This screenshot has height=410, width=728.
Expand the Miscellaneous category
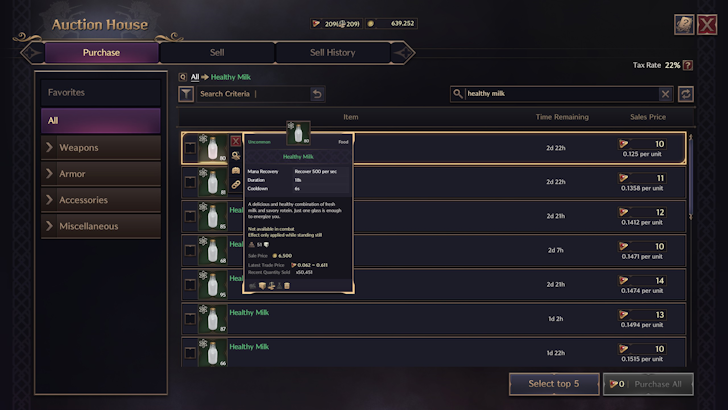click(x=100, y=226)
